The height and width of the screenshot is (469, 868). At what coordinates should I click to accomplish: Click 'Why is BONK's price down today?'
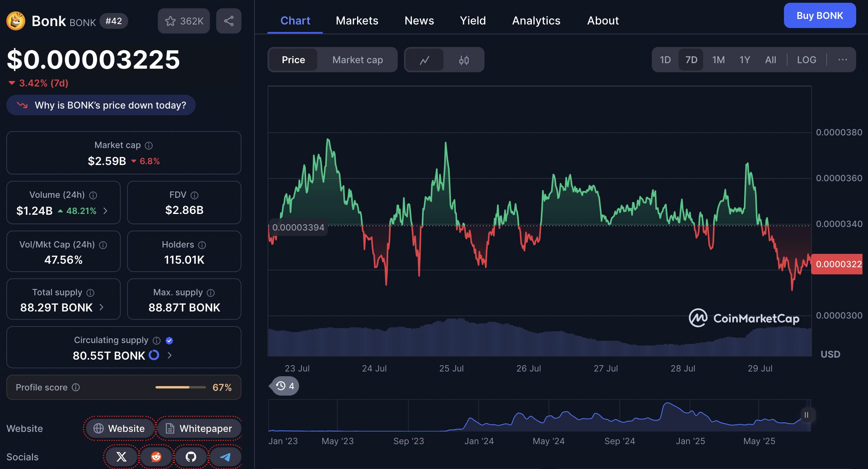click(101, 105)
